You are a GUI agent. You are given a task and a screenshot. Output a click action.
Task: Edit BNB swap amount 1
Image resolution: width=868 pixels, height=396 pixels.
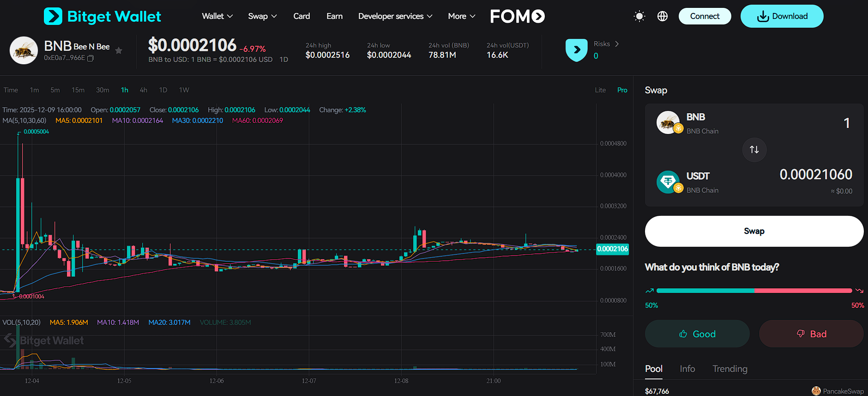pyautogui.click(x=847, y=123)
